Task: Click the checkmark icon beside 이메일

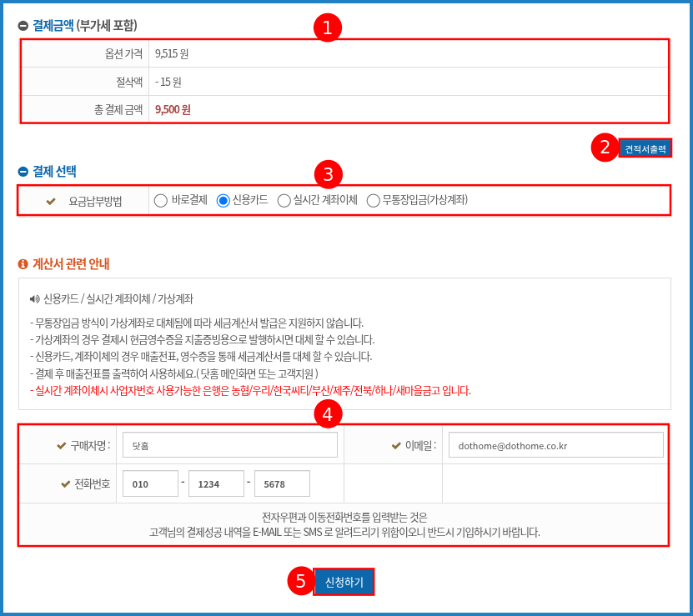Action: pos(396,445)
